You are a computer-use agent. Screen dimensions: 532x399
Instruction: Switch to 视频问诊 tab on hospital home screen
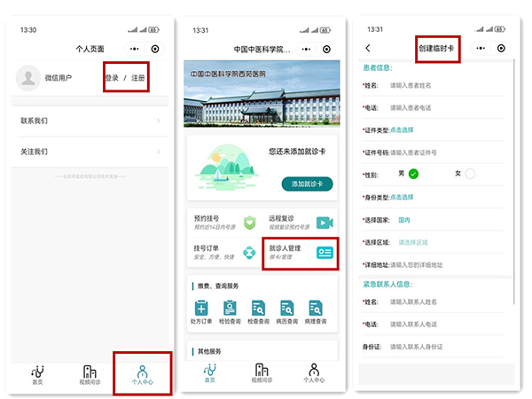pyautogui.click(x=261, y=372)
